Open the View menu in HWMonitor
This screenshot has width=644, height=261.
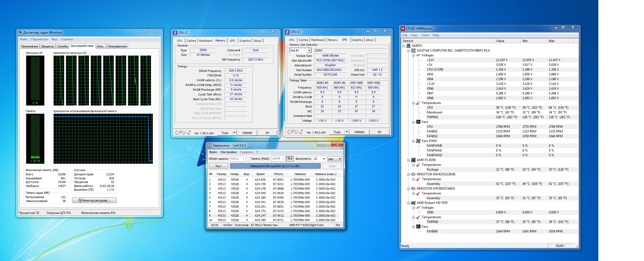tap(414, 35)
